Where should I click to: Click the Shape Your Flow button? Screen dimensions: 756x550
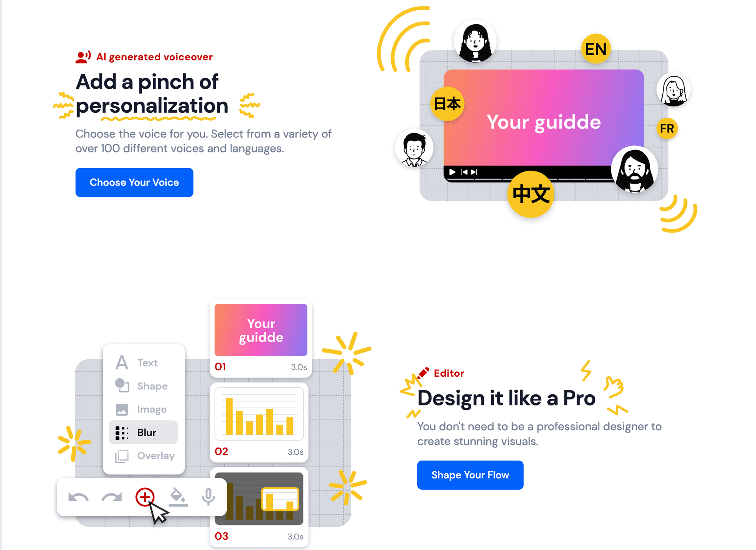click(470, 476)
